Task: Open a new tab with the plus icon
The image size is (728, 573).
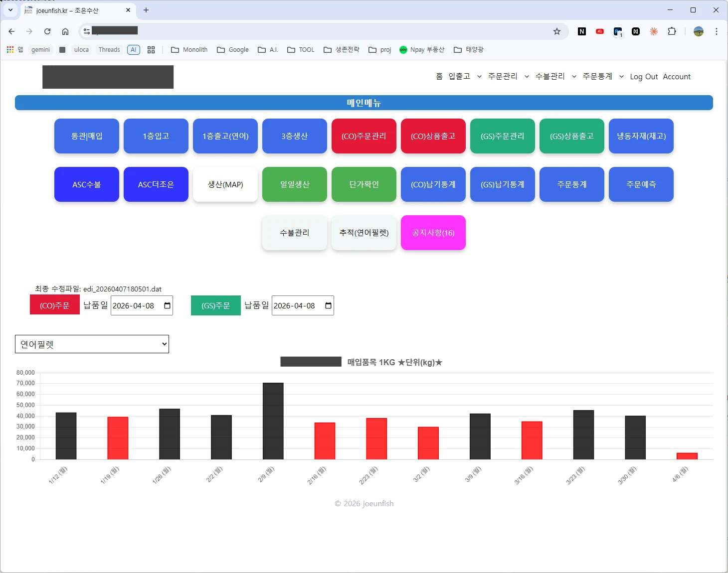Action: tap(146, 10)
